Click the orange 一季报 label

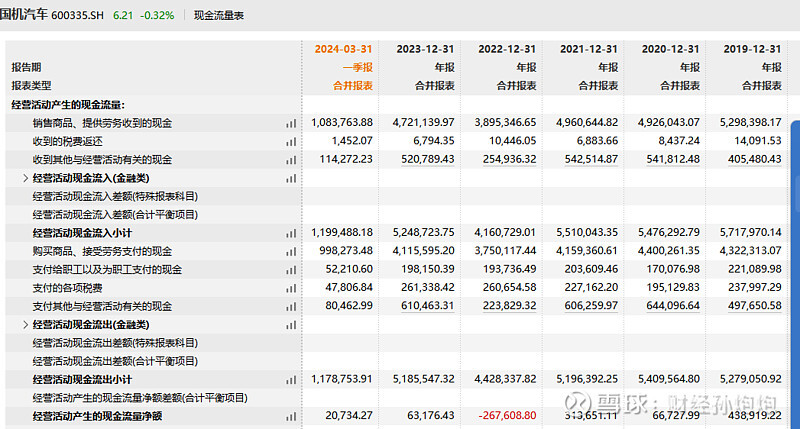[358, 67]
